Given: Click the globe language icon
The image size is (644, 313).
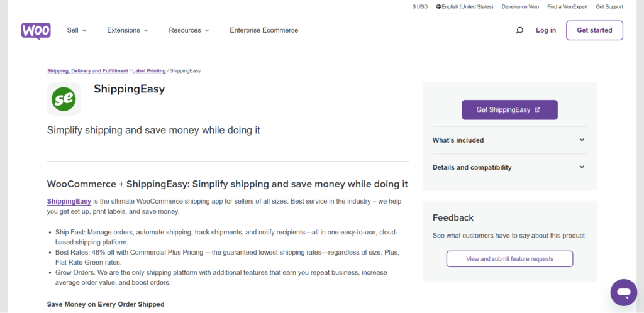Looking at the screenshot, I should point(438,7).
